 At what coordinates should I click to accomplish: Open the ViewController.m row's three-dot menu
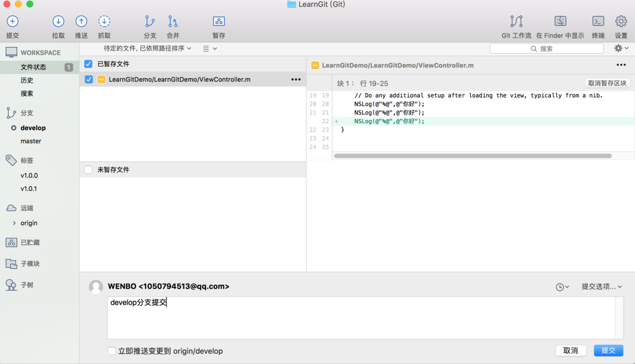(296, 79)
